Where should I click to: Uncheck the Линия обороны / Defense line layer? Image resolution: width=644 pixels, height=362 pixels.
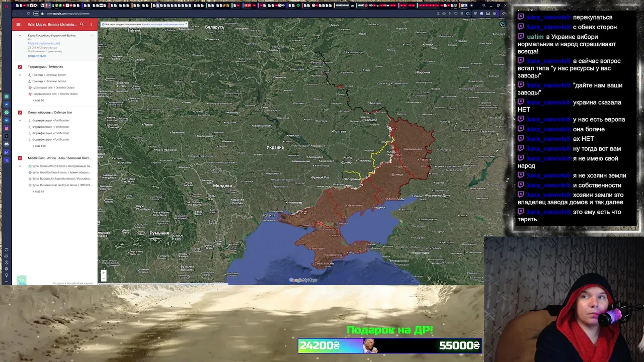click(x=20, y=113)
